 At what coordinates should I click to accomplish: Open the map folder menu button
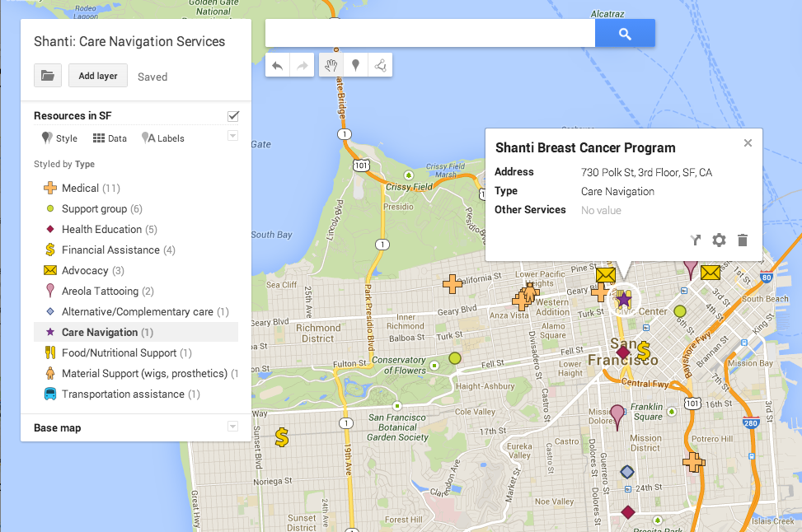point(48,76)
